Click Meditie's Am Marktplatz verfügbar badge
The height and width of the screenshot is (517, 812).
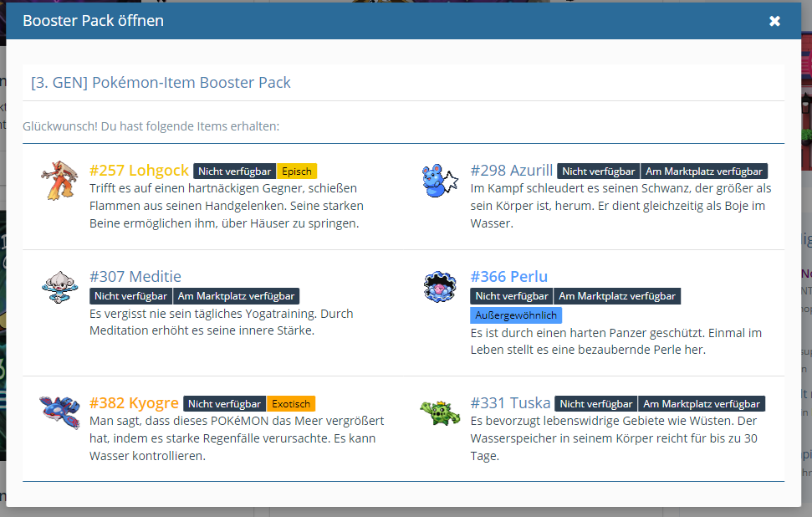click(236, 296)
